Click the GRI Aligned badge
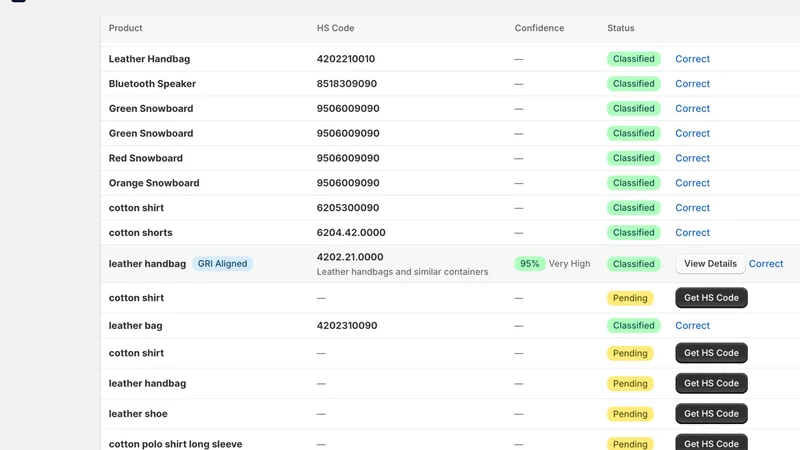This screenshot has width=800, height=450. 222,264
